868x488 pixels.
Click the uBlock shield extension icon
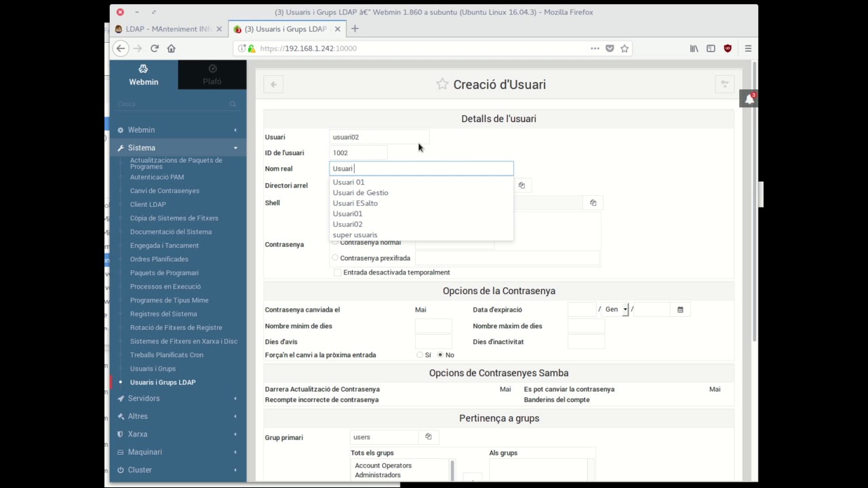728,48
